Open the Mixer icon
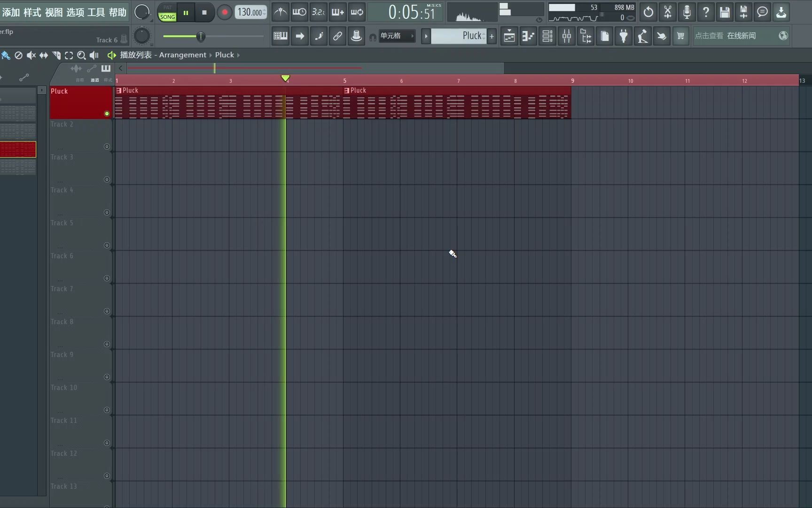This screenshot has width=812, height=508. click(567, 36)
